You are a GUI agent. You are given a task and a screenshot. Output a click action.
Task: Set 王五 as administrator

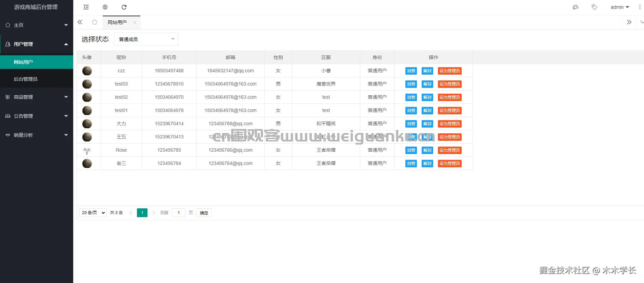450,137
